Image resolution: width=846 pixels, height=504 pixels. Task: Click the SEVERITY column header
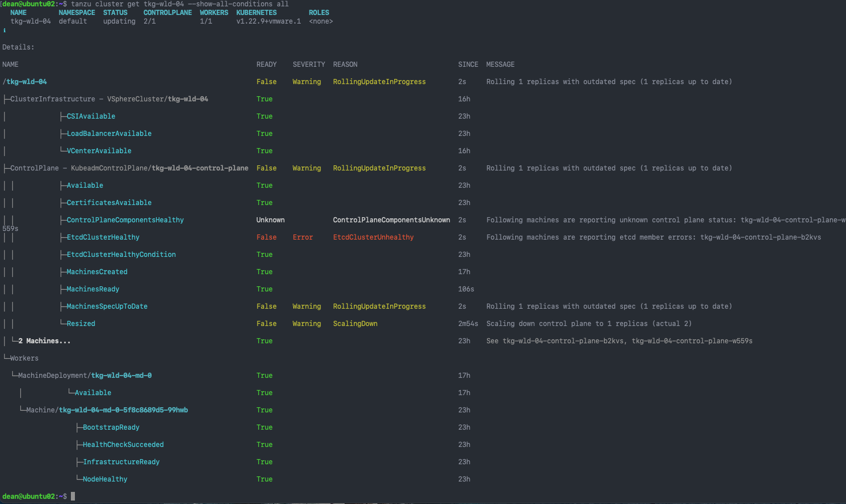pyautogui.click(x=309, y=65)
